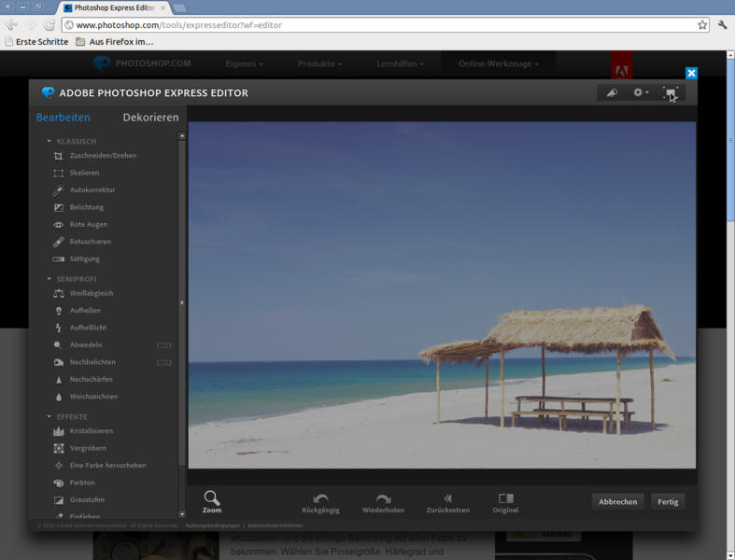The height and width of the screenshot is (560, 735).
Task: Open the Sättigung saturation tool icon
Action: click(x=58, y=259)
